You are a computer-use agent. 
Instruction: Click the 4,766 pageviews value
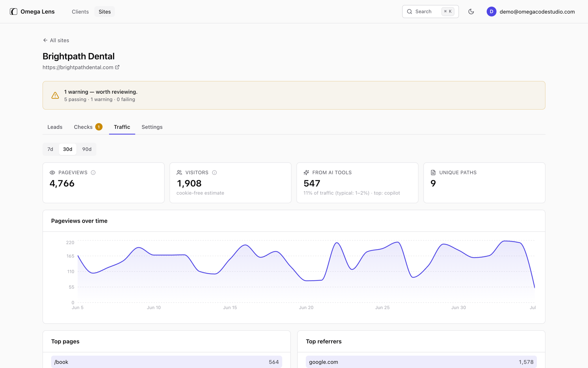click(x=62, y=183)
